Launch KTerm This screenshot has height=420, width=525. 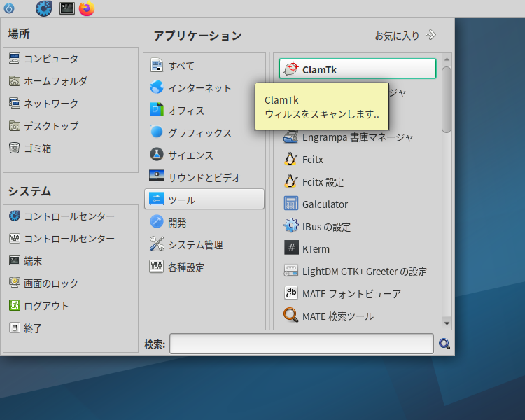pyautogui.click(x=357, y=248)
